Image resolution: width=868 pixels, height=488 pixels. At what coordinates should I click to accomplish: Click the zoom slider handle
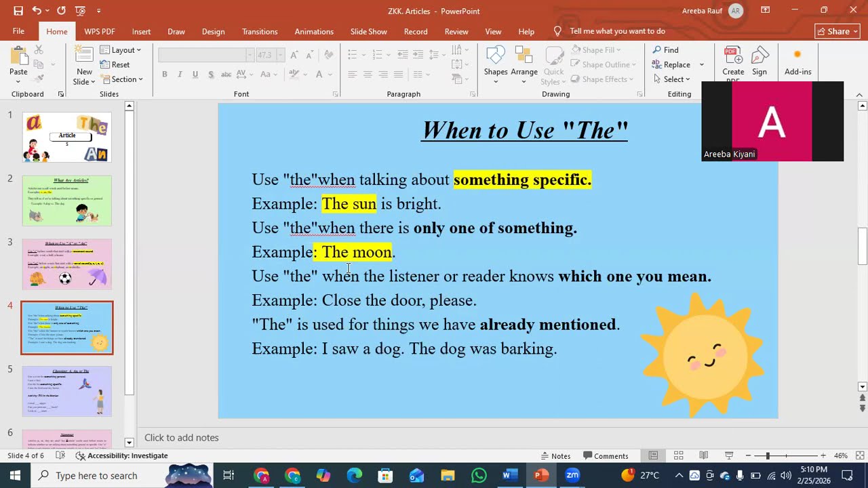click(767, 456)
